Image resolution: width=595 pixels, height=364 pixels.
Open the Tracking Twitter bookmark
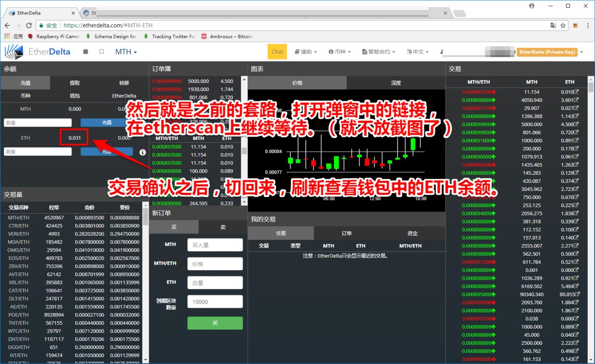point(169,36)
